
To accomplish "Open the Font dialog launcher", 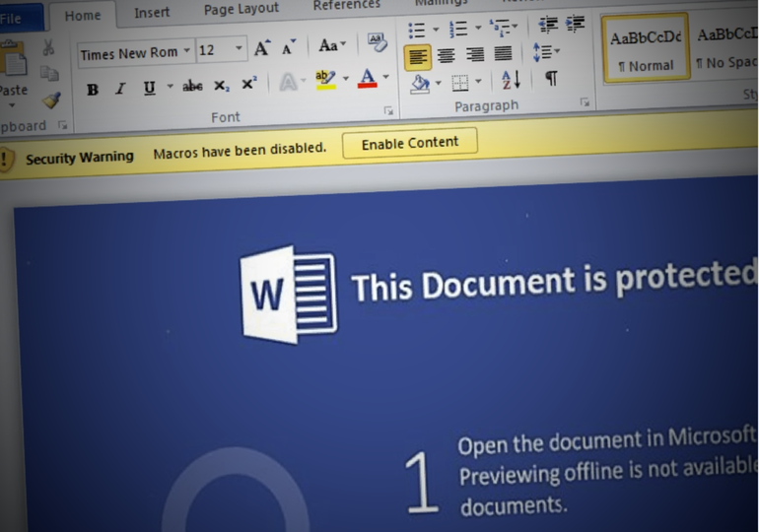I will pyautogui.click(x=388, y=110).
